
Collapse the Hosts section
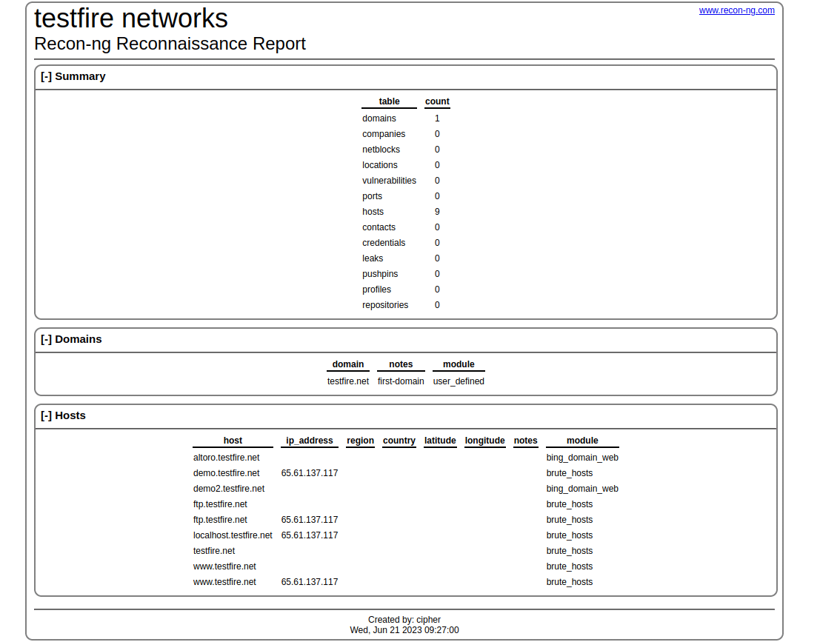pos(46,415)
